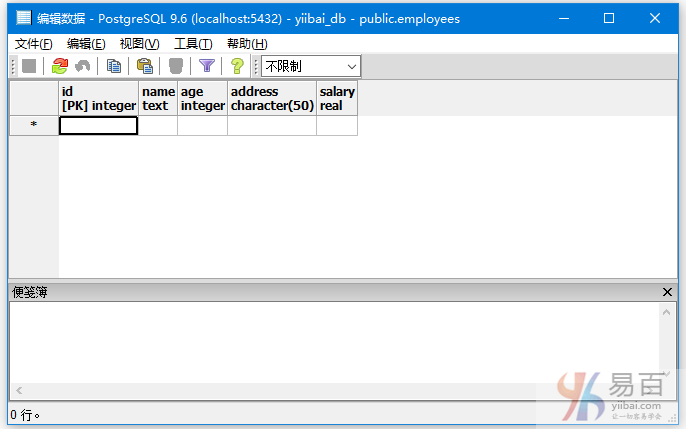
Task: Click the Refresh data icon
Action: (60, 66)
